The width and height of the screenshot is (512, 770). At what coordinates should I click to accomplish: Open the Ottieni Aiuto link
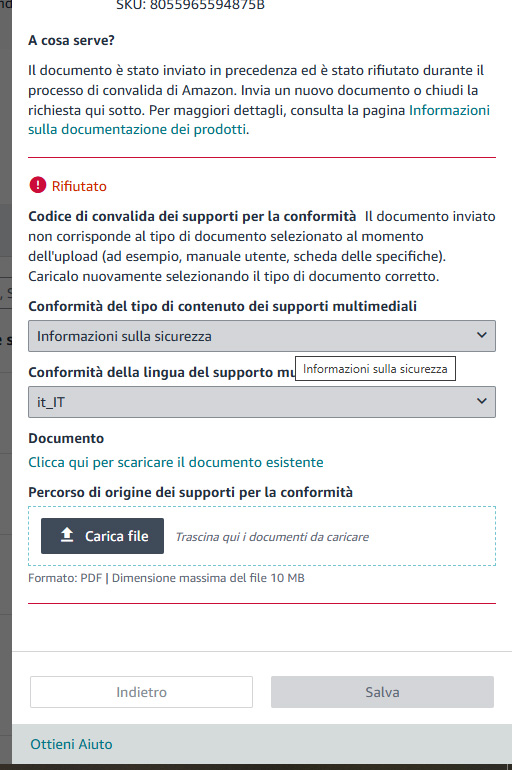click(71, 744)
